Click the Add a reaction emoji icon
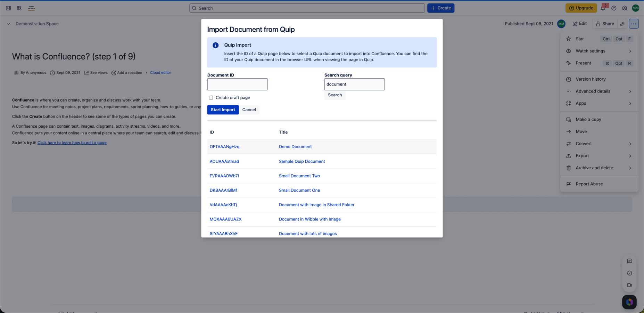This screenshot has width=644, height=313. [114, 73]
